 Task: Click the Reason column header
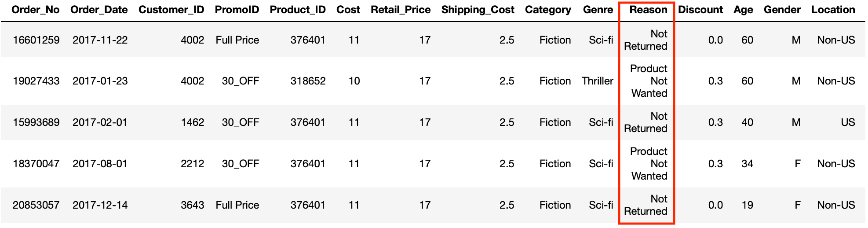coord(648,10)
